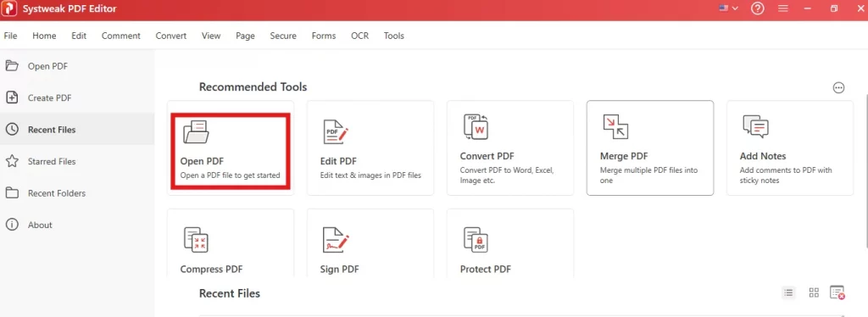Image resolution: width=868 pixels, height=317 pixels.
Task: Open the Page menu
Action: point(245,36)
